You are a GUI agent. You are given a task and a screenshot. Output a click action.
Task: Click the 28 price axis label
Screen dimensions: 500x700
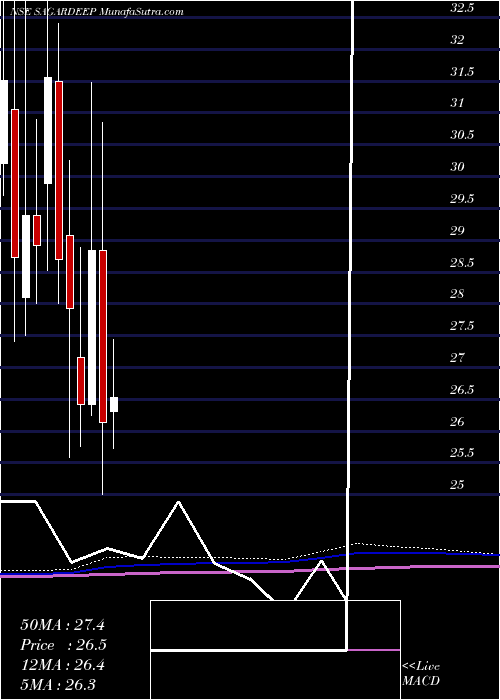(x=457, y=294)
